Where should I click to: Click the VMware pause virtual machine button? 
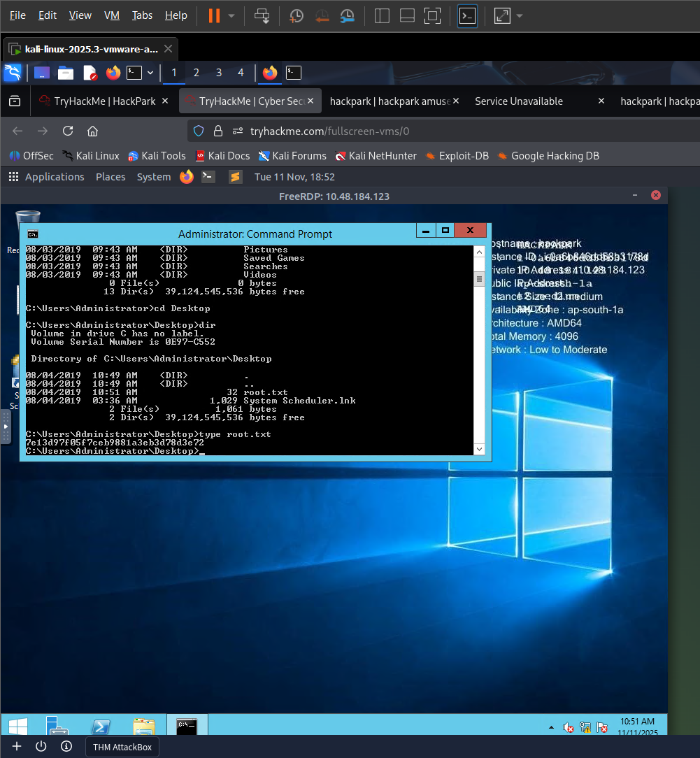coord(214,15)
